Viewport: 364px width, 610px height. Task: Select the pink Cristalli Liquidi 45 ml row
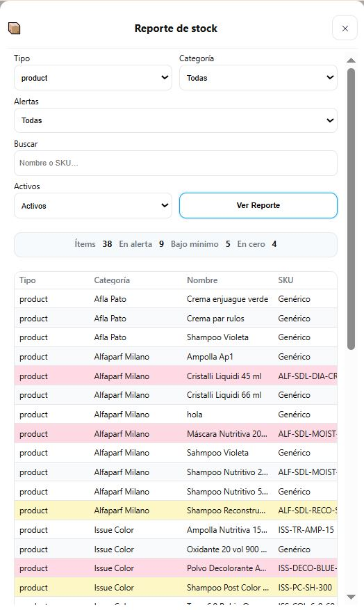tap(176, 376)
